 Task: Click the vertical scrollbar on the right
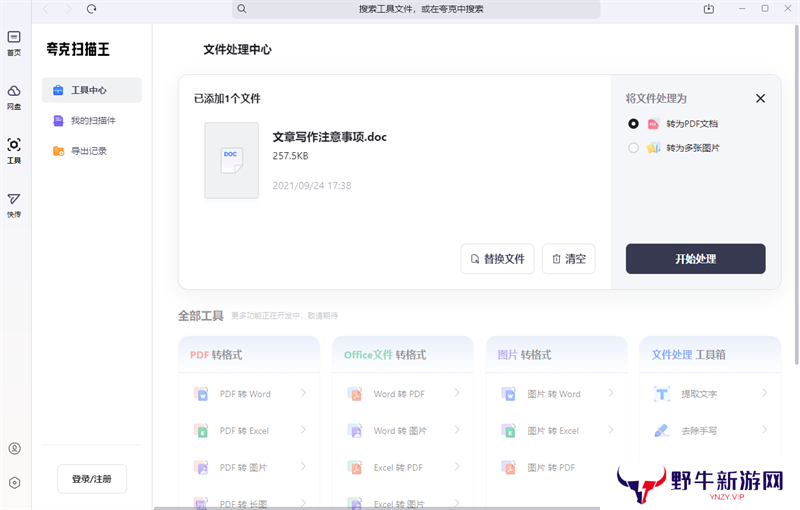click(x=796, y=194)
